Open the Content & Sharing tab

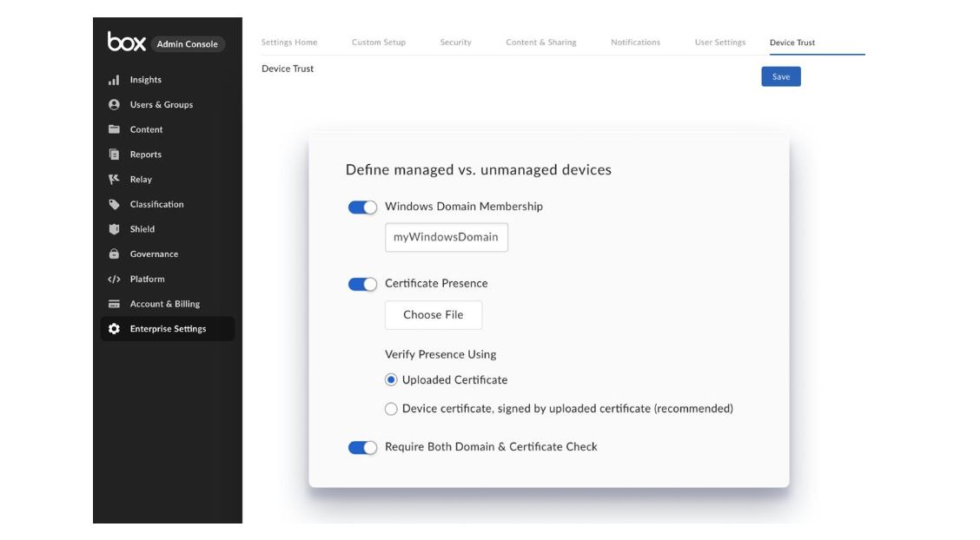pos(541,43)
